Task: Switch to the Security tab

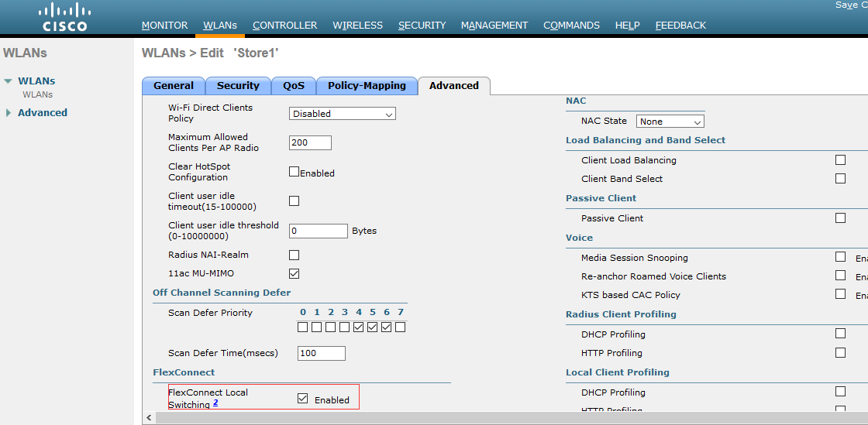Action: coord(238,86)
